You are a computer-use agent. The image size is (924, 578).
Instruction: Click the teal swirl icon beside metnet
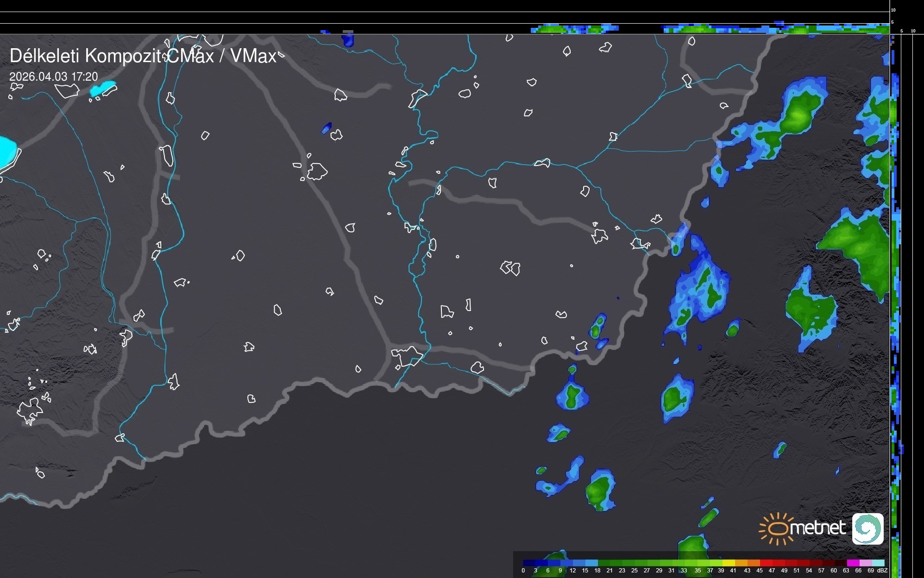click(x=867, y=528)
